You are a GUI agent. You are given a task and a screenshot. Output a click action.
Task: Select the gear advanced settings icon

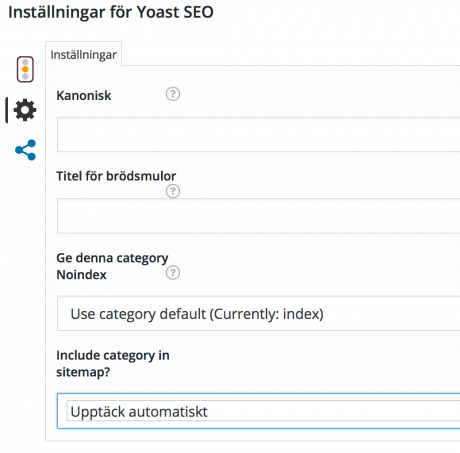(x=25, y=110)
